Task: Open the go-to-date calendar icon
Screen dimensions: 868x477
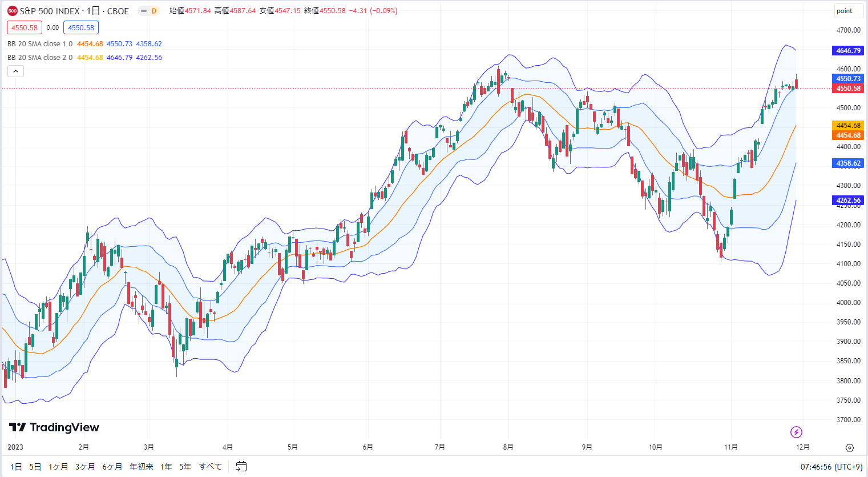Action: [x=241, y=467]
